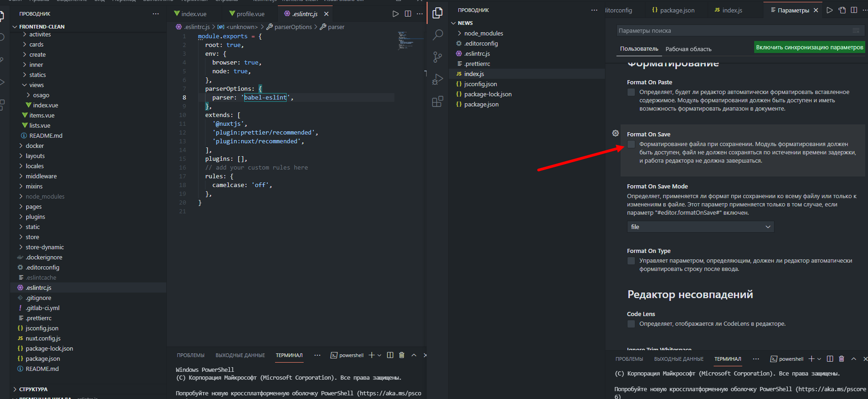Maximize left terminal panel with chevron up
Screen dimensions: 868x399
pyautogui.click(x=414, y=355)
